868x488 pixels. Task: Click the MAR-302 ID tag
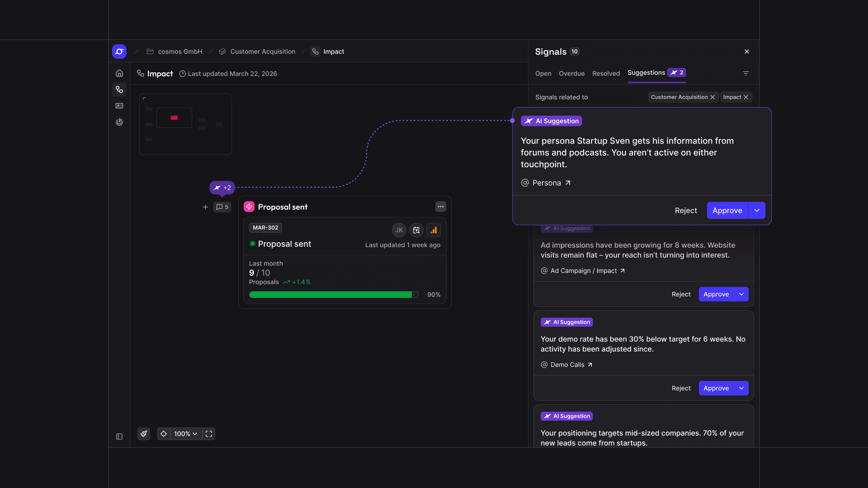265,228
